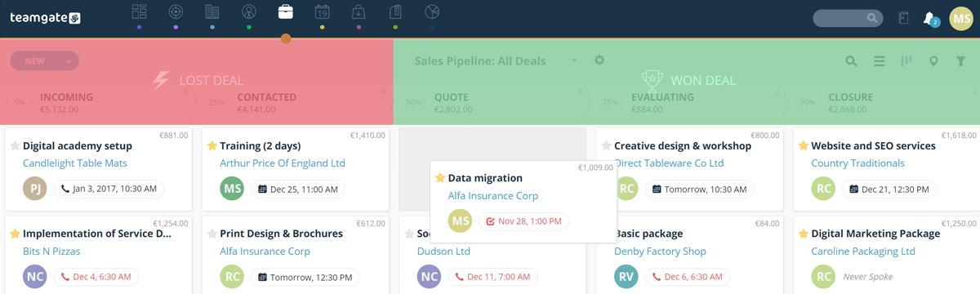Open Alfa Insurance Corp link on Data migration

[x=493, y=196]
